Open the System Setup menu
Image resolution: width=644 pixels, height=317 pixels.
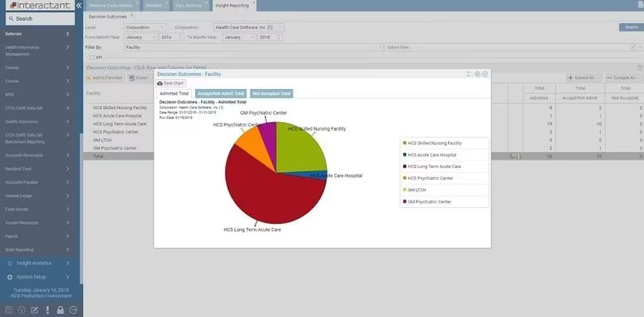coord(38,277)
